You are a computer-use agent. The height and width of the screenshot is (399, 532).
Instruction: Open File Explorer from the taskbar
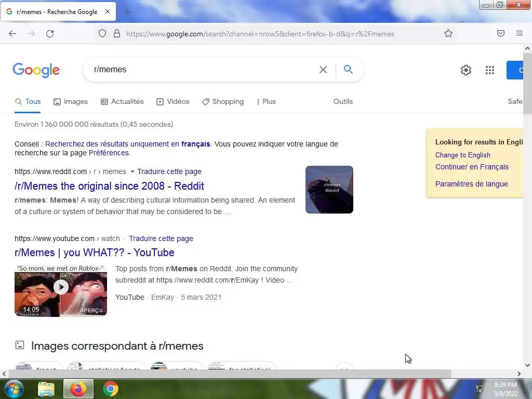(x=46, y=389)
